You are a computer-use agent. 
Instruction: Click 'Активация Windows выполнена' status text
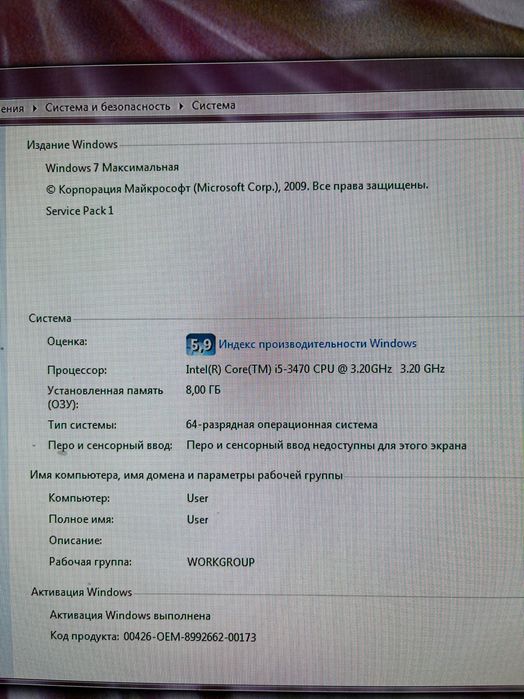point(130,616)
